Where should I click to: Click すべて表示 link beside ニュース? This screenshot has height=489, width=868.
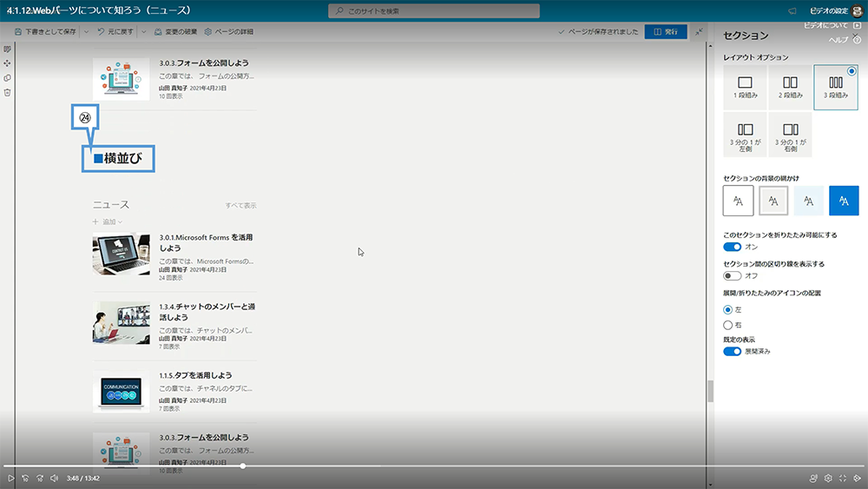(240, 206)
